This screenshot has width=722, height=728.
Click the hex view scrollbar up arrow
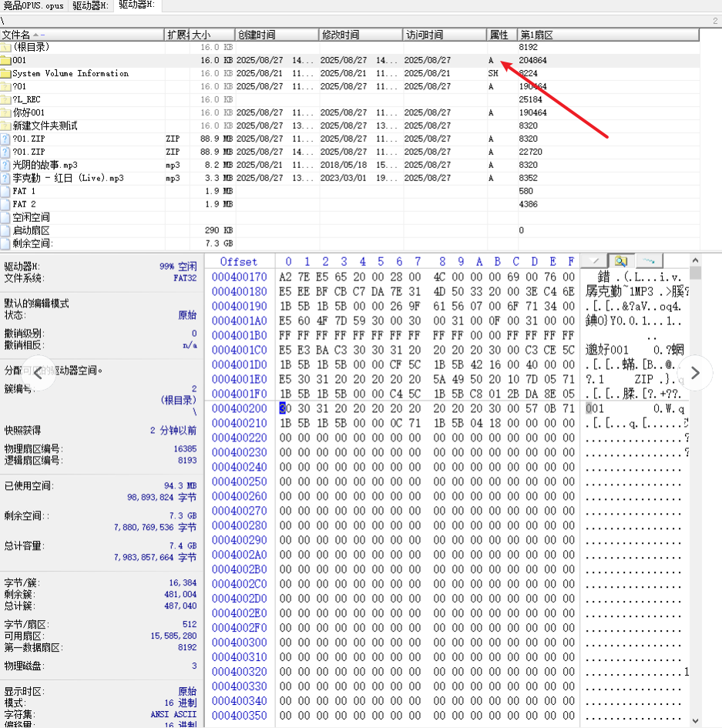(x=695, y=260)
